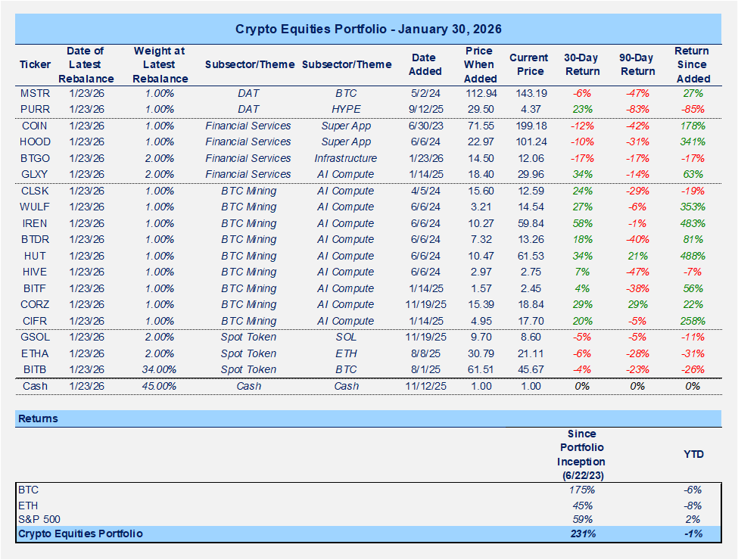This screenshot has height=560, width=738.
Task: Select the PURR ticker cell
Action: [x=35, y=109]
